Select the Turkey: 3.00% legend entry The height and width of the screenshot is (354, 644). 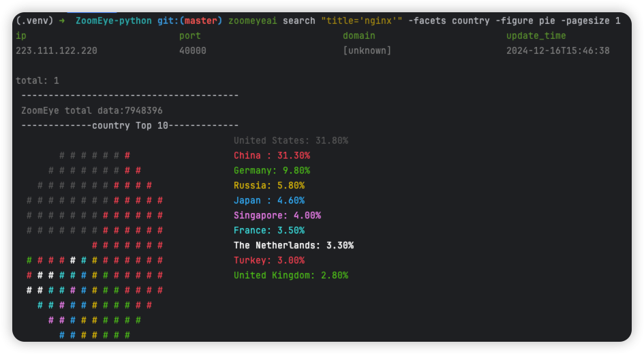pyautogui.click(x=269, y=261)
